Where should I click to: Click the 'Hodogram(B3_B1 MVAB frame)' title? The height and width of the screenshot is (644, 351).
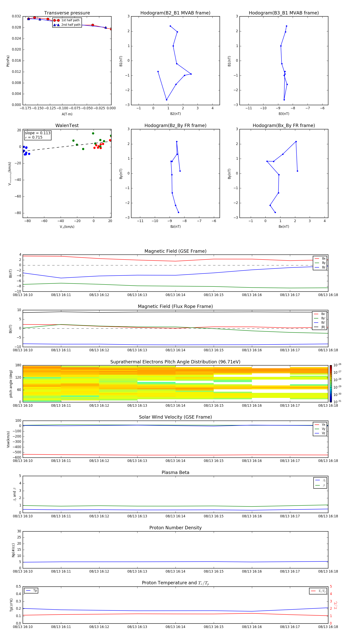tap(284, 13)
